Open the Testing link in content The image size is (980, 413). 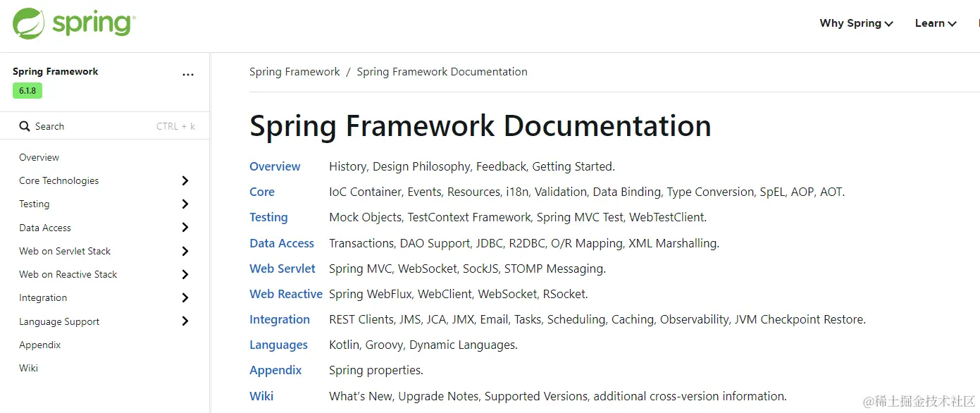268,217
